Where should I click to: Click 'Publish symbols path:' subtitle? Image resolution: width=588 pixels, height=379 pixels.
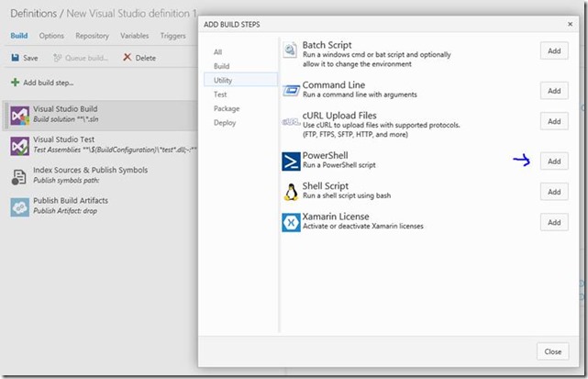point(66,181)
